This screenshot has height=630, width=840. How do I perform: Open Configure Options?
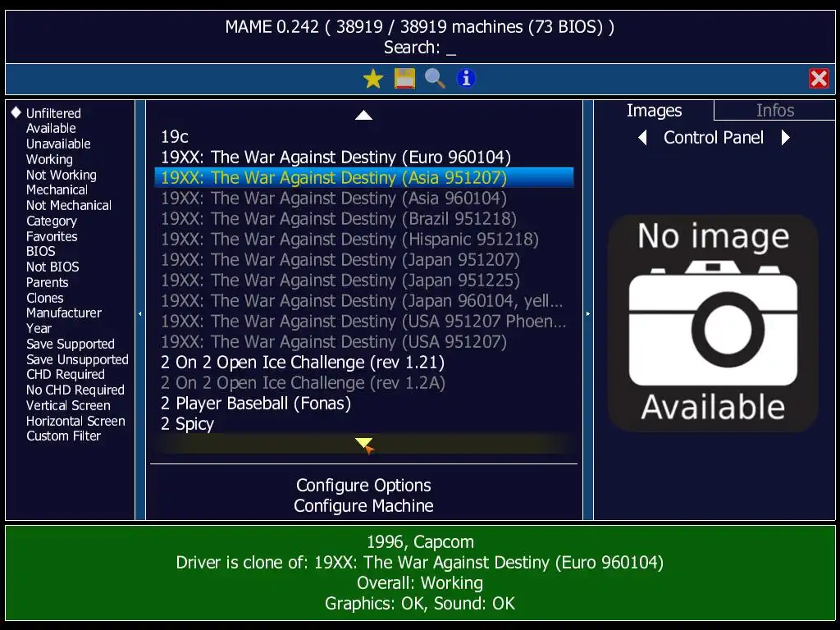(363, 486)
